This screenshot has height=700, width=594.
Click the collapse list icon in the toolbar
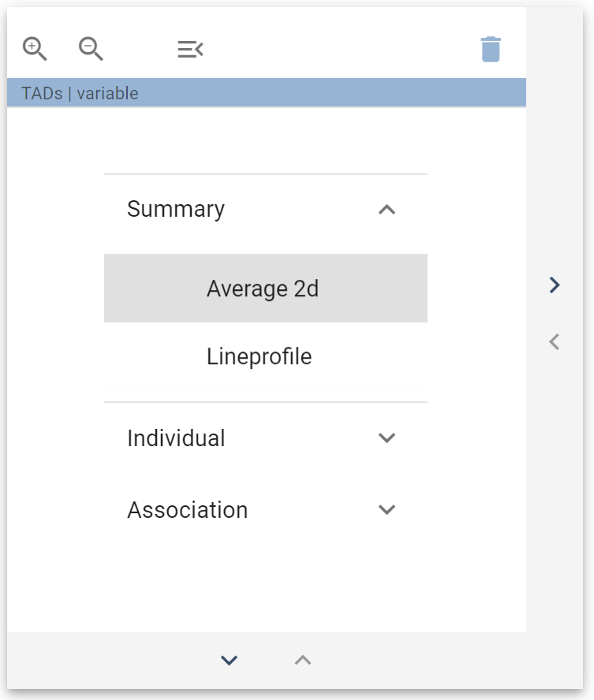pyautogui.click(x=189, y=48)
